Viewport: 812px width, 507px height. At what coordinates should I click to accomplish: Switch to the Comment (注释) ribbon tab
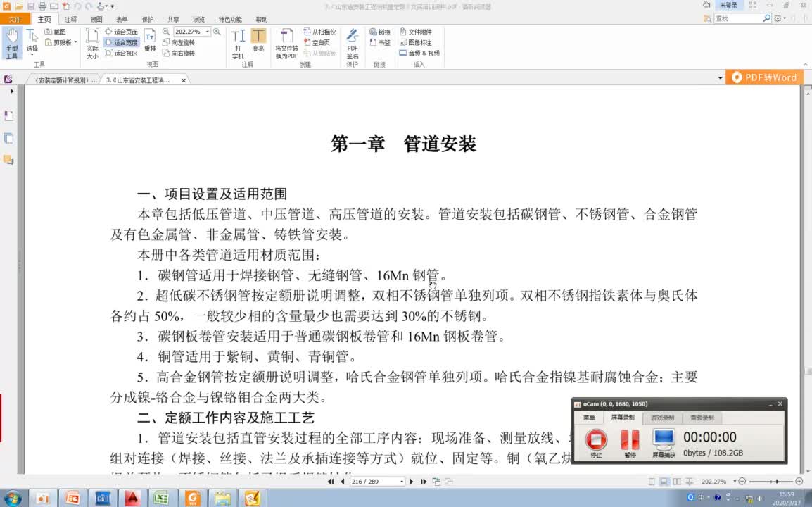(71, 19)
